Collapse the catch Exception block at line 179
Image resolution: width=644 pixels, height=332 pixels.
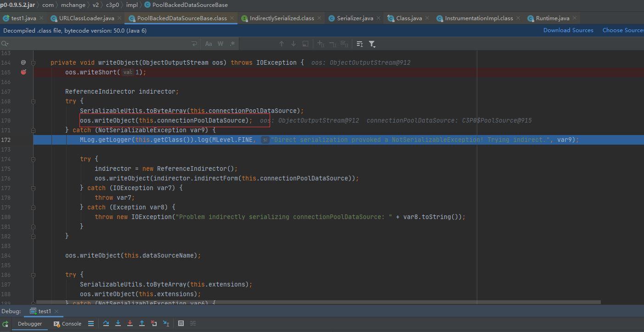(x=34, y=207)
